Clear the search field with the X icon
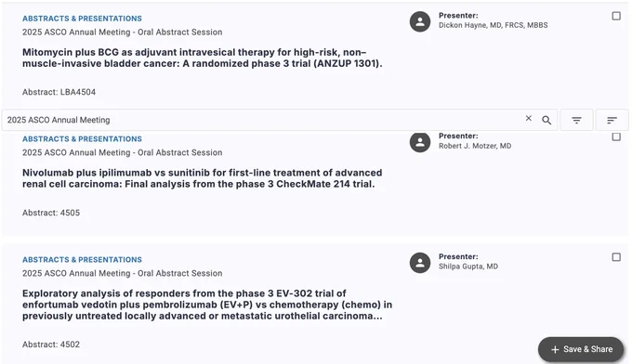 (529, 118)
